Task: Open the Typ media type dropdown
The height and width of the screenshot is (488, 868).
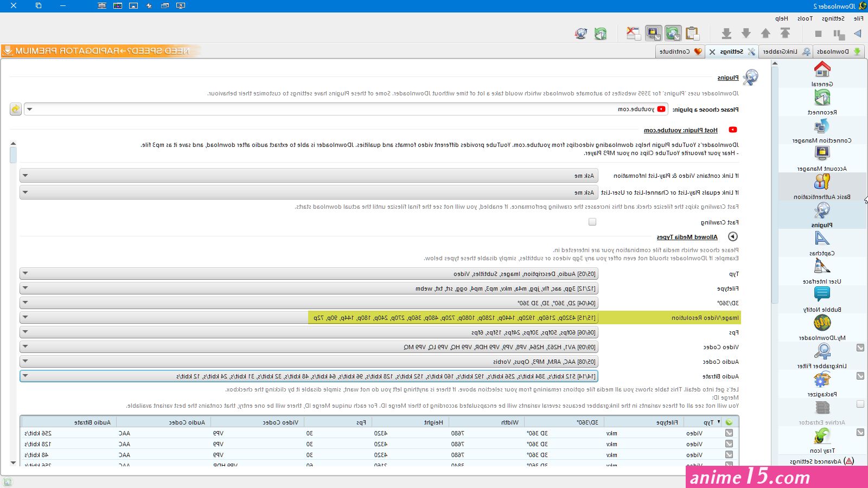Action: [309, 274]
